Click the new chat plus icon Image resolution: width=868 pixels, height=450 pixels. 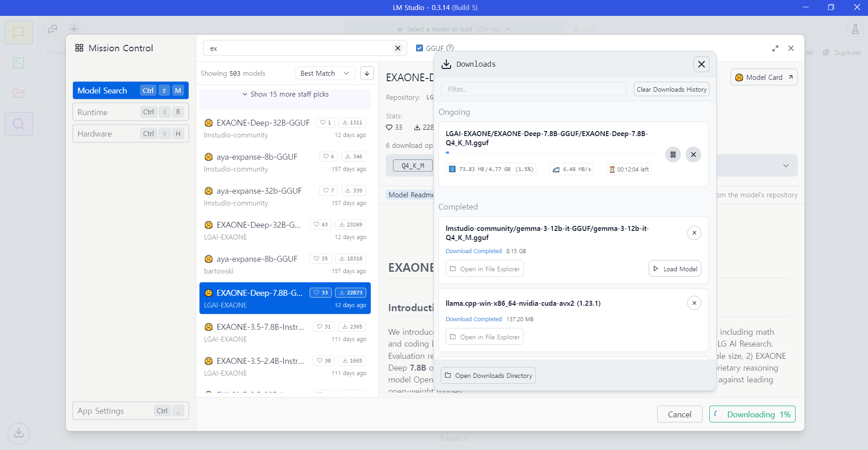click(x=74, y=29)
